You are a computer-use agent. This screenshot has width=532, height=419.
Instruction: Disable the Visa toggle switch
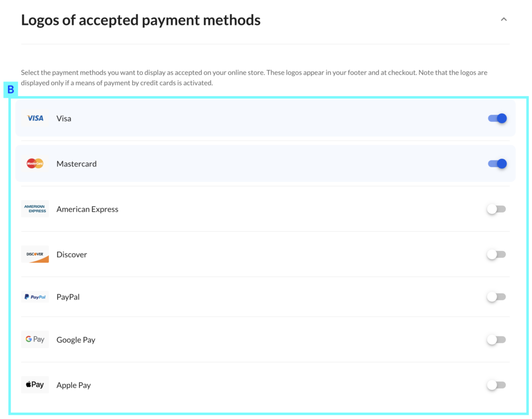click(497, 118)
